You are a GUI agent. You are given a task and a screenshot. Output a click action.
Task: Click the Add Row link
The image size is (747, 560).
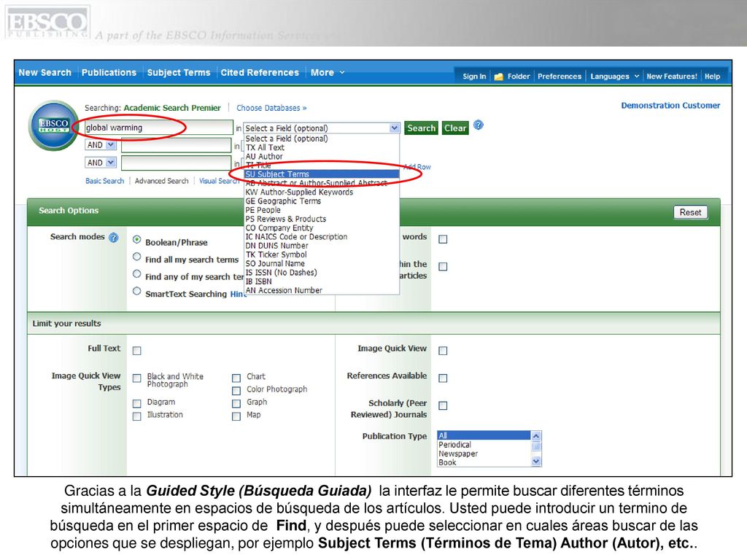[x=417, y=167]
